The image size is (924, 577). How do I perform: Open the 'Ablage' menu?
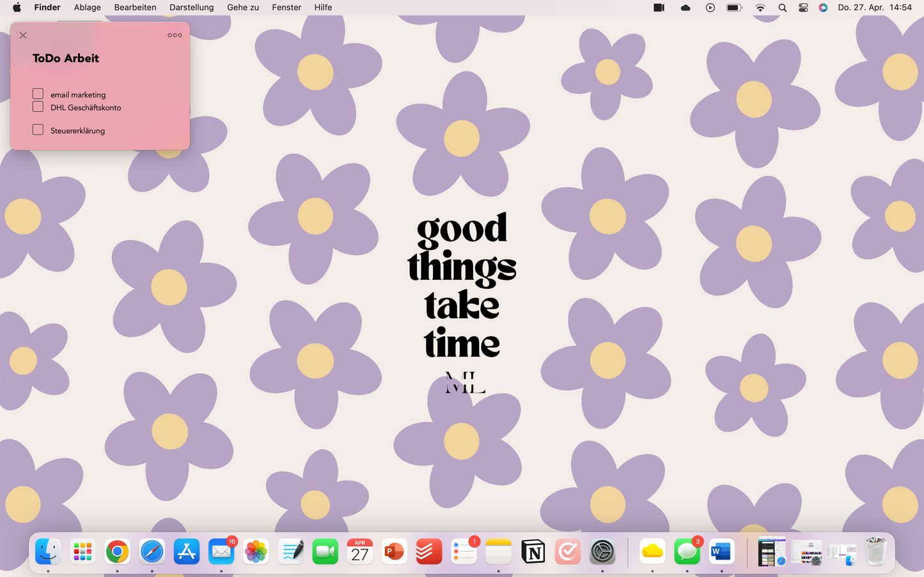click(87, 8)
